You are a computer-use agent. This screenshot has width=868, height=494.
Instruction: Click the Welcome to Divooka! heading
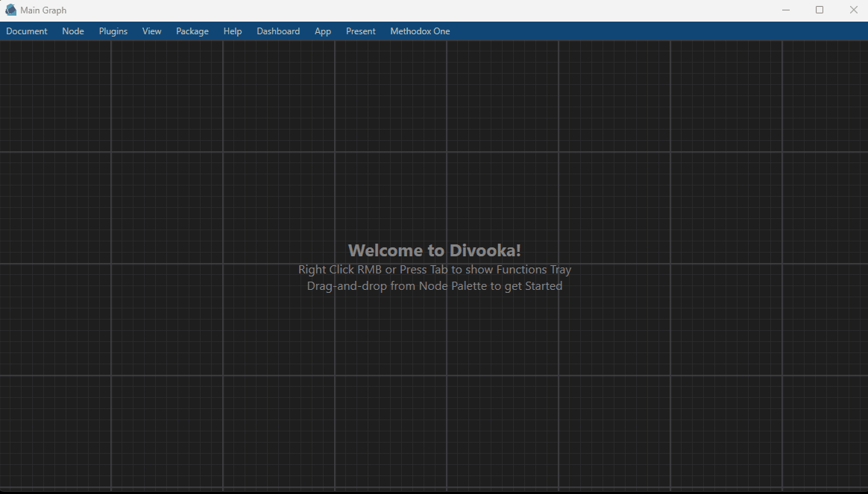tap(435, 250)
